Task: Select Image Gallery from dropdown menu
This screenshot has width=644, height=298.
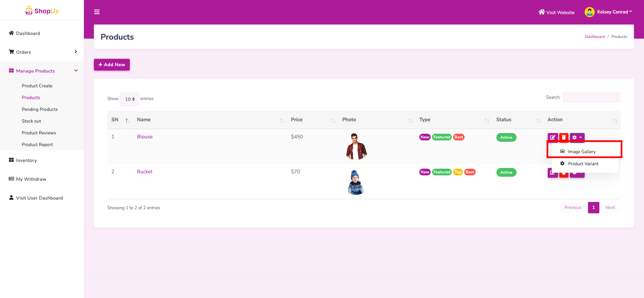Action: click(x=582, y=152)
